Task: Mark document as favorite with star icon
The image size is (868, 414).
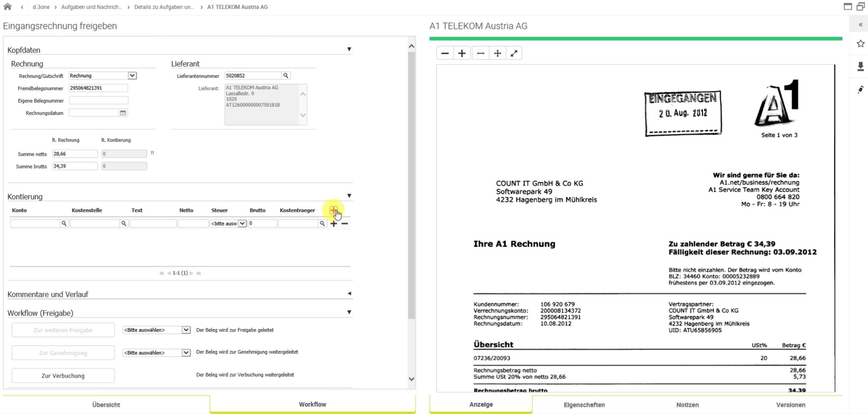Action: (860, 44)
